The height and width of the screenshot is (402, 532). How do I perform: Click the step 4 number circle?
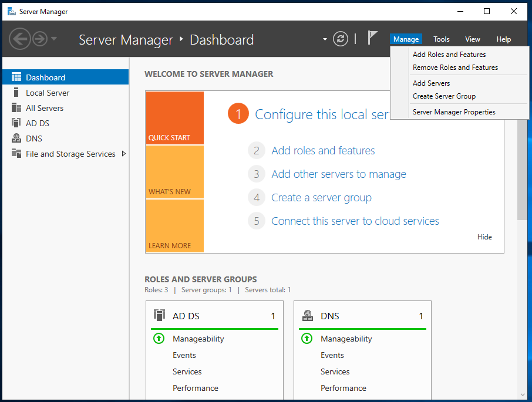(257, 197)
